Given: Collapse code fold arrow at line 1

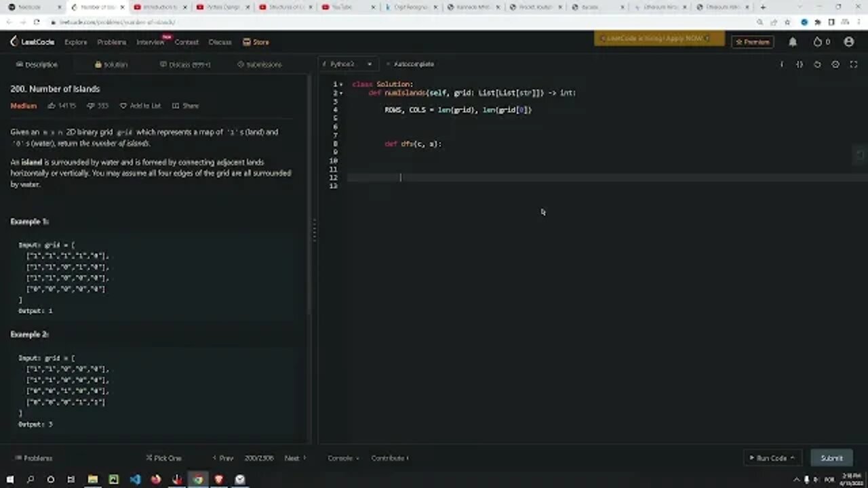Looking at the screenshot, I should point(340,85).
